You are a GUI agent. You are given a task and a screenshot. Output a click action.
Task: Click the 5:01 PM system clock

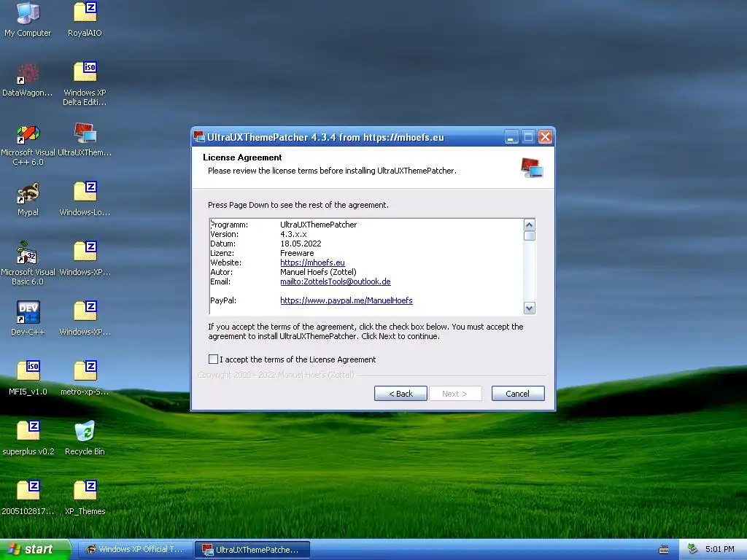[x=720, y=549]
